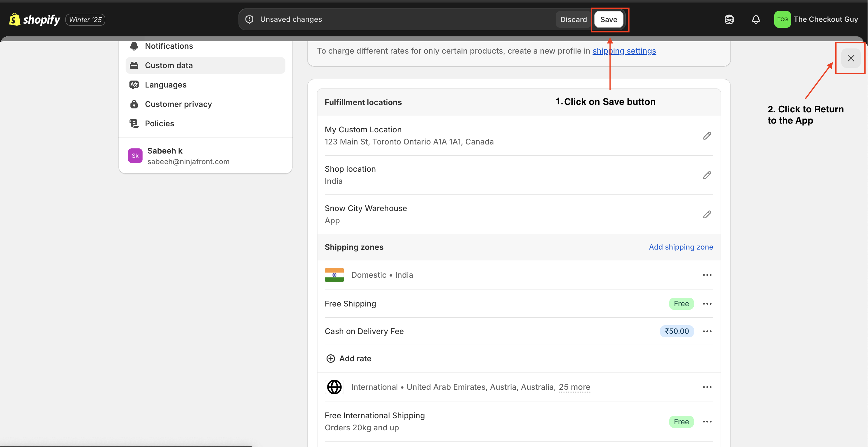Image resolution: width=868 pixels, height=447 pixels.
Task: Open Free Shipping rate options menu
Action: coord(707,304)
